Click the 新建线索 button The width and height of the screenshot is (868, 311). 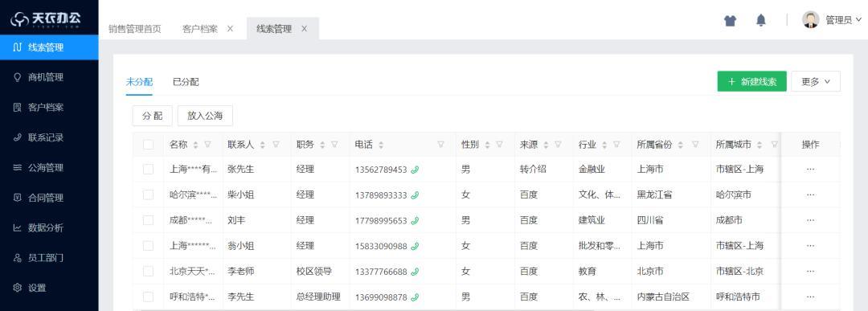[751, 81]
